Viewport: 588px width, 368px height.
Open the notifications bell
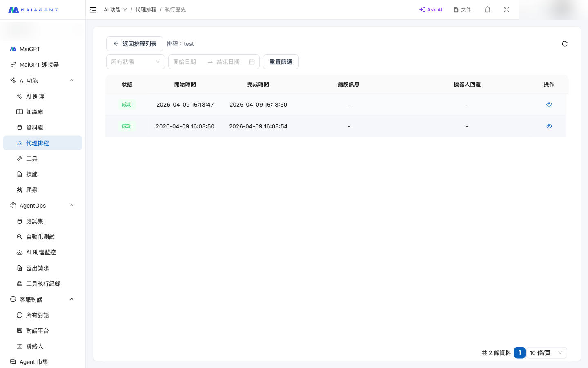[488, 10]
